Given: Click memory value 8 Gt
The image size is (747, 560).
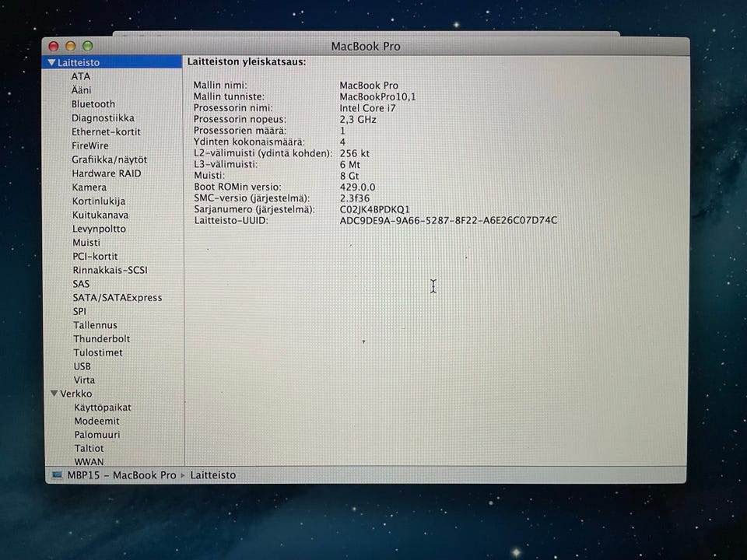Looking at the screenshot, I should [x=349, y=176].
